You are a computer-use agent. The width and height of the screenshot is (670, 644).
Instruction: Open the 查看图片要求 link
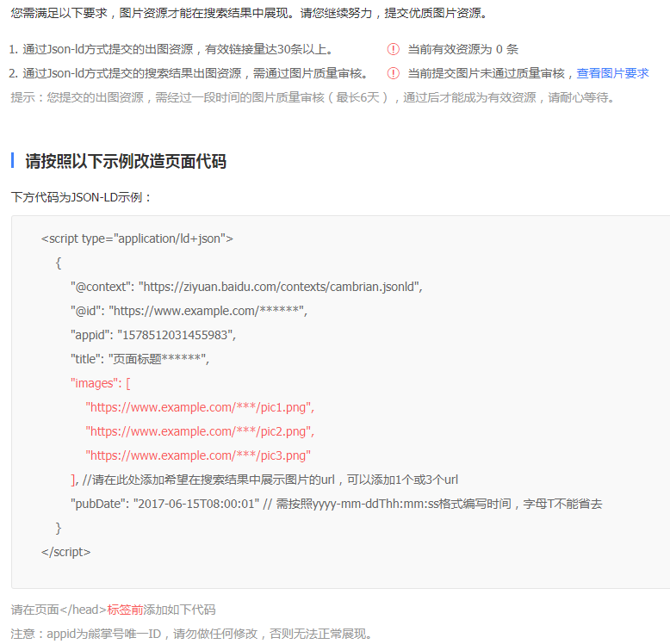point(612,73)
